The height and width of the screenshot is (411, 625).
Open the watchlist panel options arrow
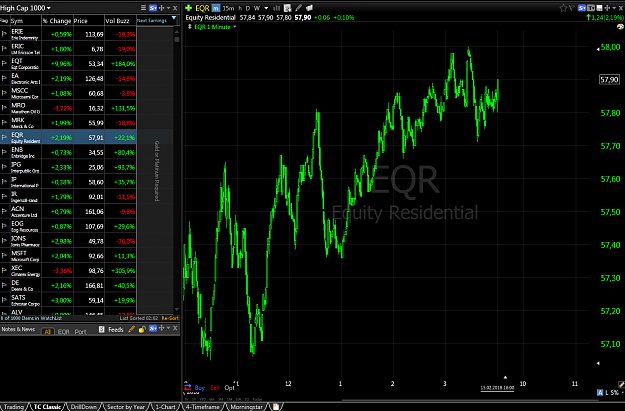pos(168,8)
